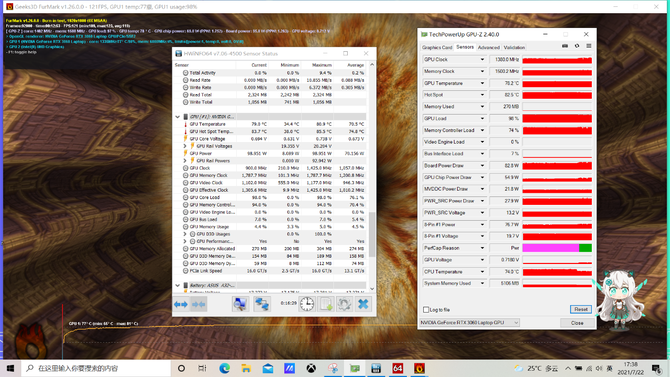Screen dimensions: 670x377
Task: Collapse GPU [#1] NVIDIA group in HWiNFO
Action: click(178, 117)
